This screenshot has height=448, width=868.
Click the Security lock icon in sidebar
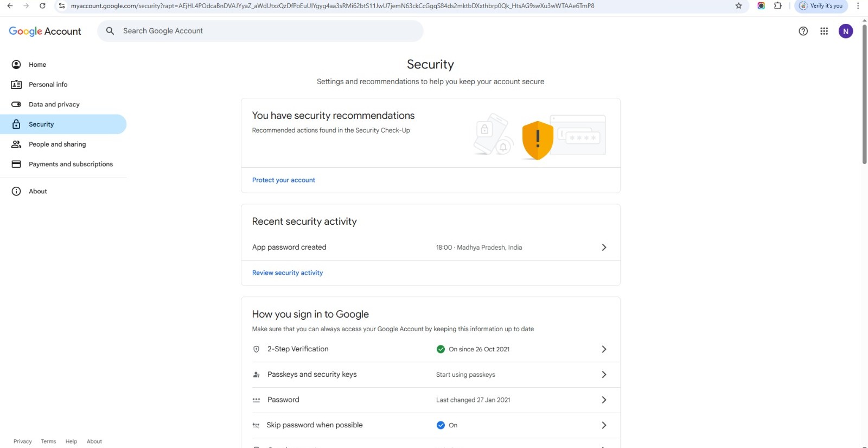[16, 124]
